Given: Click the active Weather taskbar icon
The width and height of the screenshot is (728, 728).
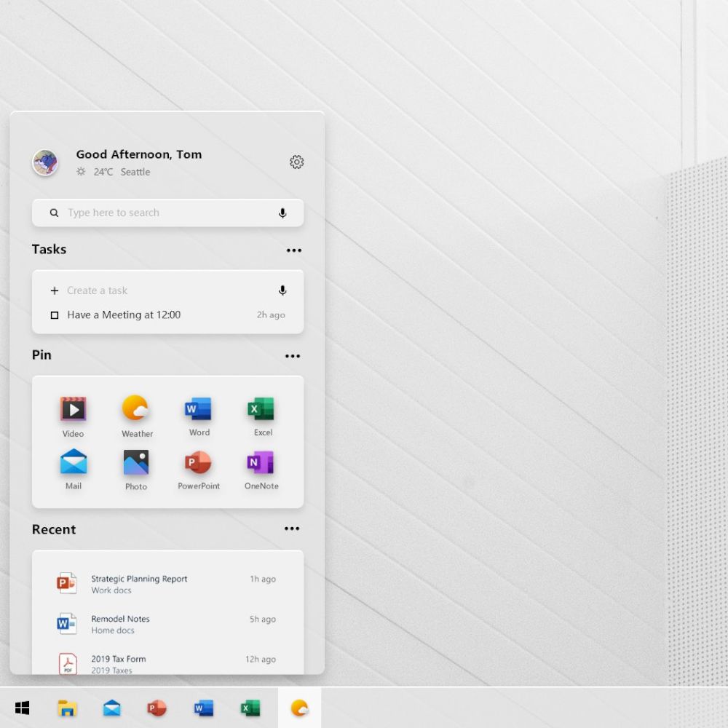Looking at the screenshot, I should click(x=299, y=708).
